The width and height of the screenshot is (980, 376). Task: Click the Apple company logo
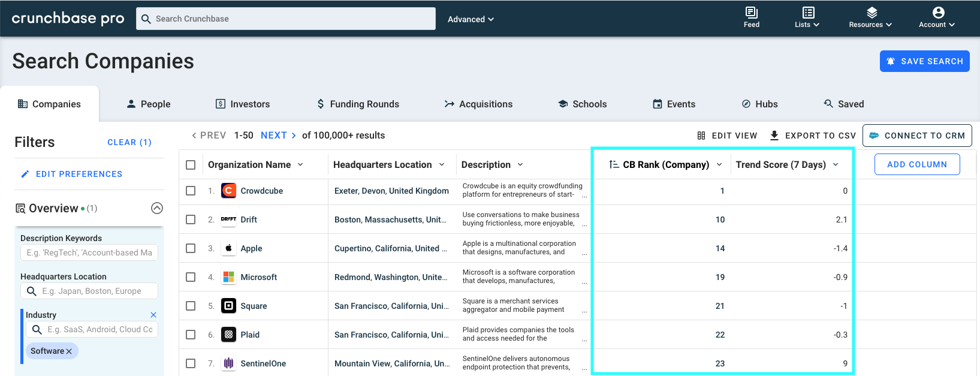(228, 248)
